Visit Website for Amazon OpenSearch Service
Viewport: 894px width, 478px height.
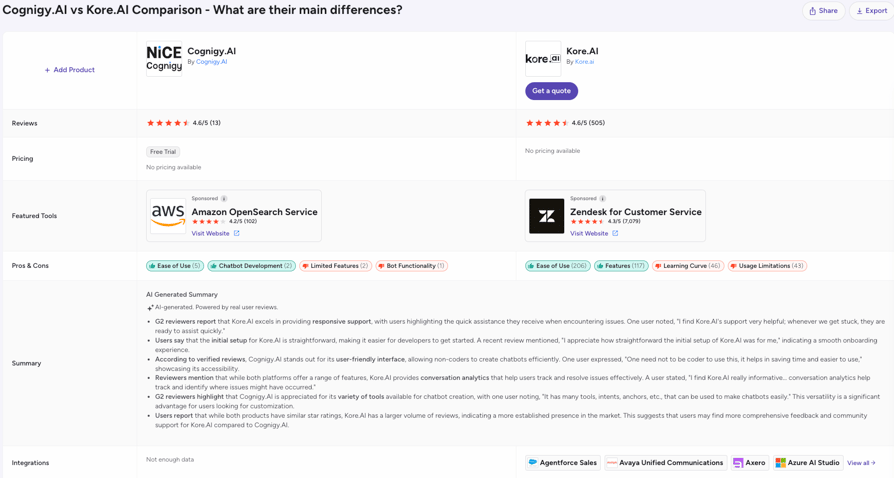click(210, 233)
